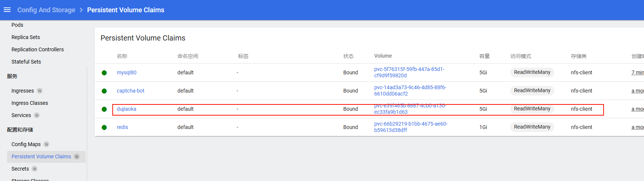The height and width of the screenshot is (181, 644).
Task: Open Stateful Sets from sidebar
Action: point(26,62)
